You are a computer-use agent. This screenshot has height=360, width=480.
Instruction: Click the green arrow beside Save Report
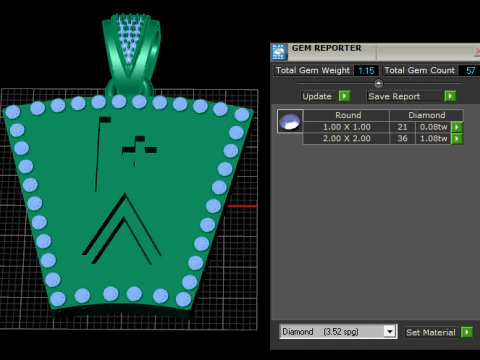[x=450, y=96]
